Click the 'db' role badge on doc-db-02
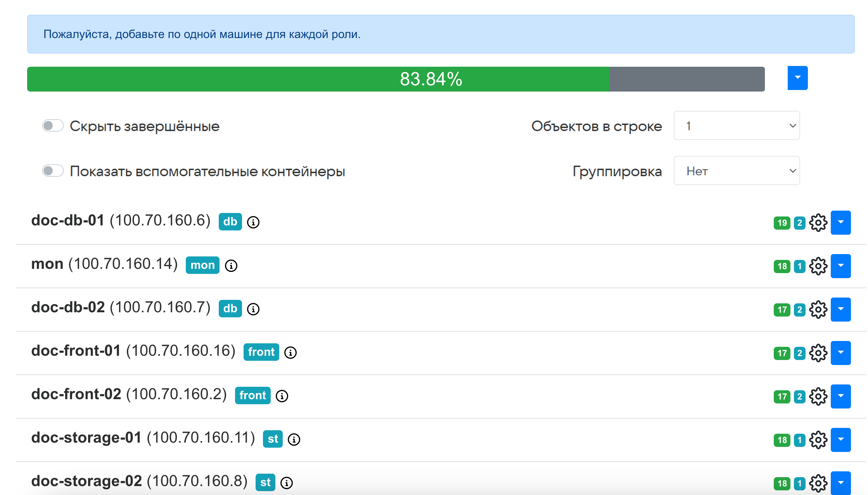 pyautogui.click(x=230, y=309)
